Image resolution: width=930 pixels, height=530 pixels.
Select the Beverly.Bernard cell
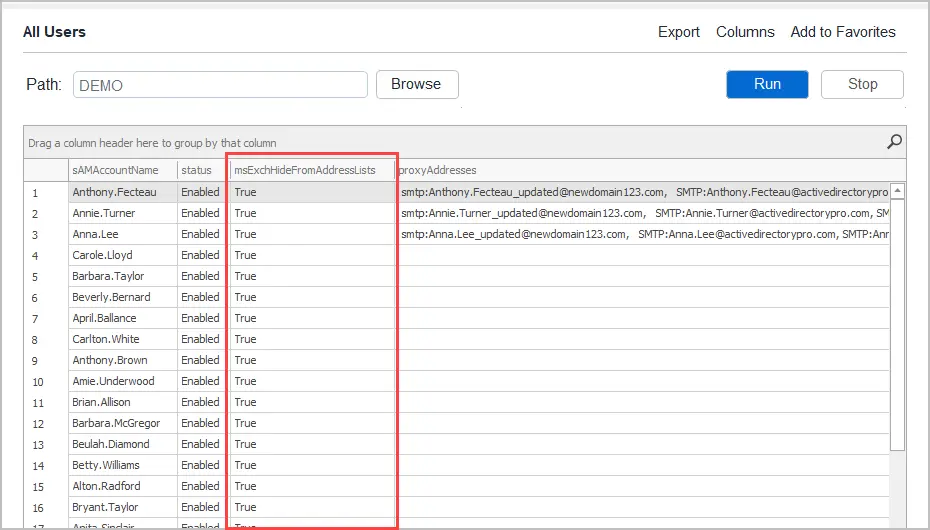coord(122,297)
